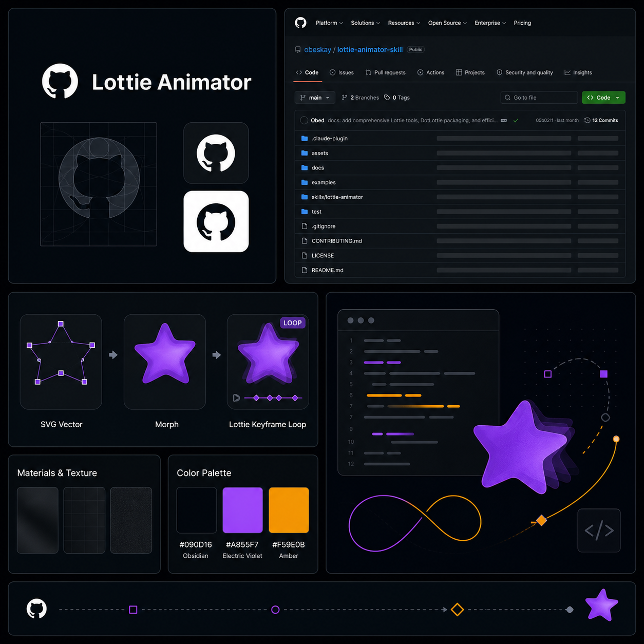Open the docs folder
This screenshot has width=644, height=644.
[318, 168]
